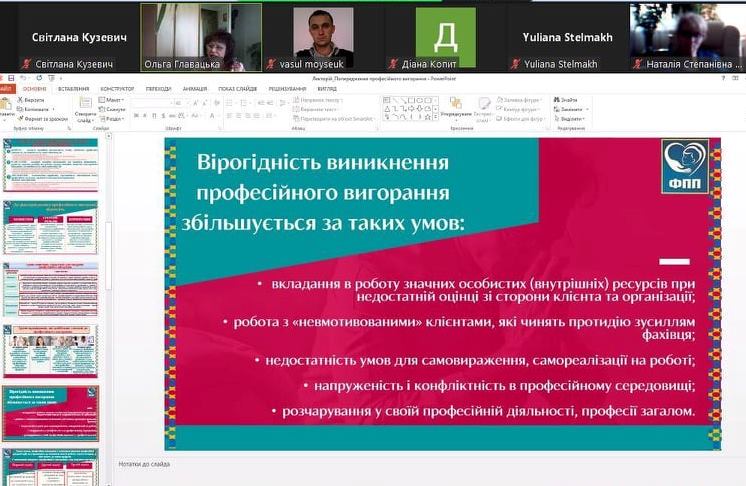
Task: Select the star shape in shapes gallery
Action: coord(428,117)
